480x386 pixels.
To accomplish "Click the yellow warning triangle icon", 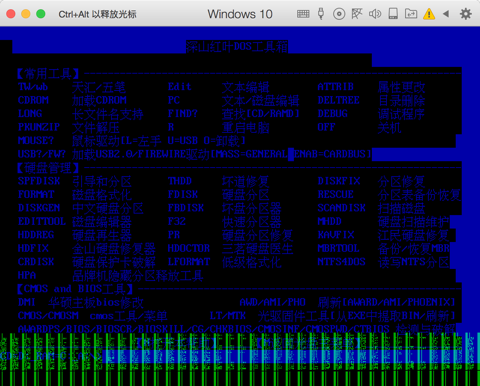I will (429, 14).
